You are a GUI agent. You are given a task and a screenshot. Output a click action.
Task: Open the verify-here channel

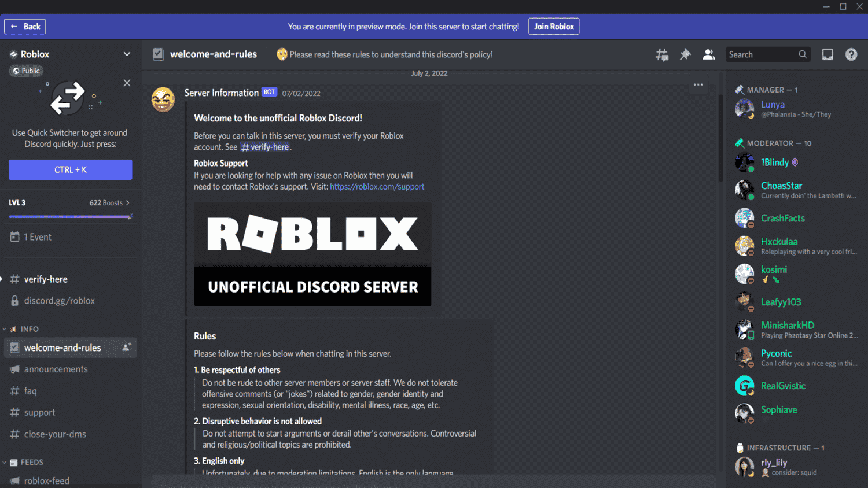[71, 279]
